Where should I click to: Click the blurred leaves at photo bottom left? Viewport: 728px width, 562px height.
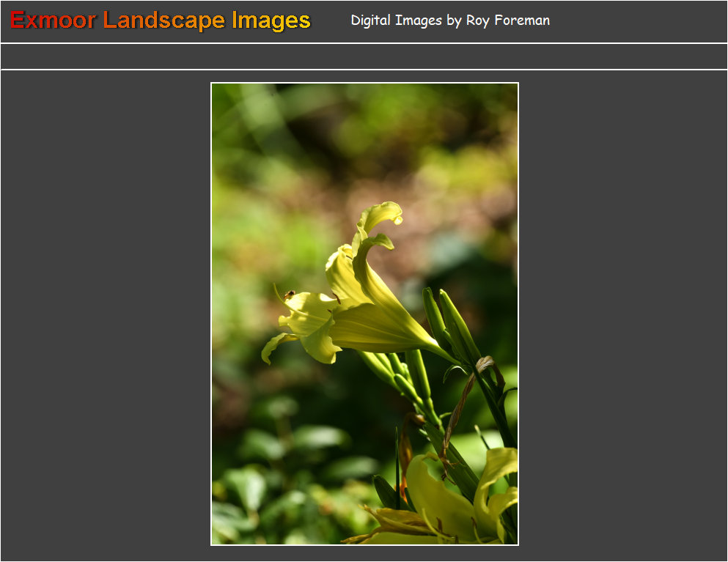click(249, 498)
